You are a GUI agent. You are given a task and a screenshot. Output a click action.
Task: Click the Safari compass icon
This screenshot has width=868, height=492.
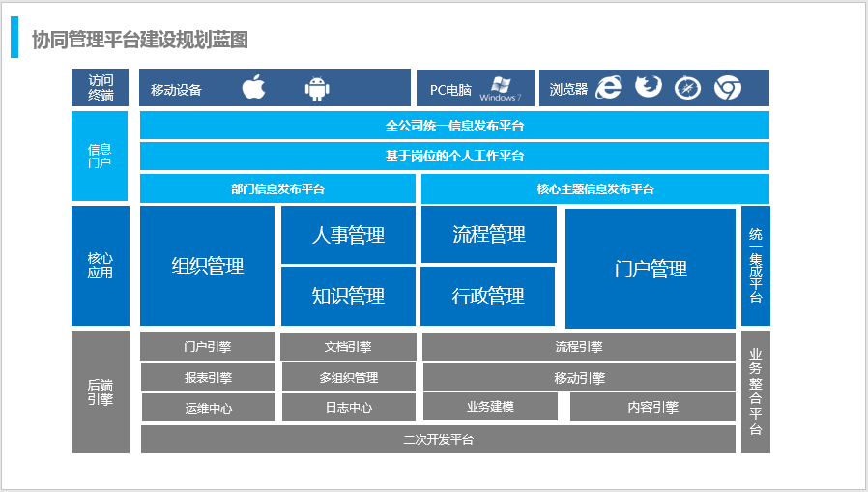click(687, 88)
